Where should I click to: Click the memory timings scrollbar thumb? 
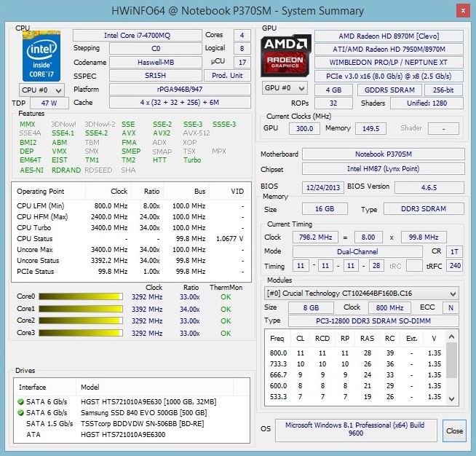(451, 360)
